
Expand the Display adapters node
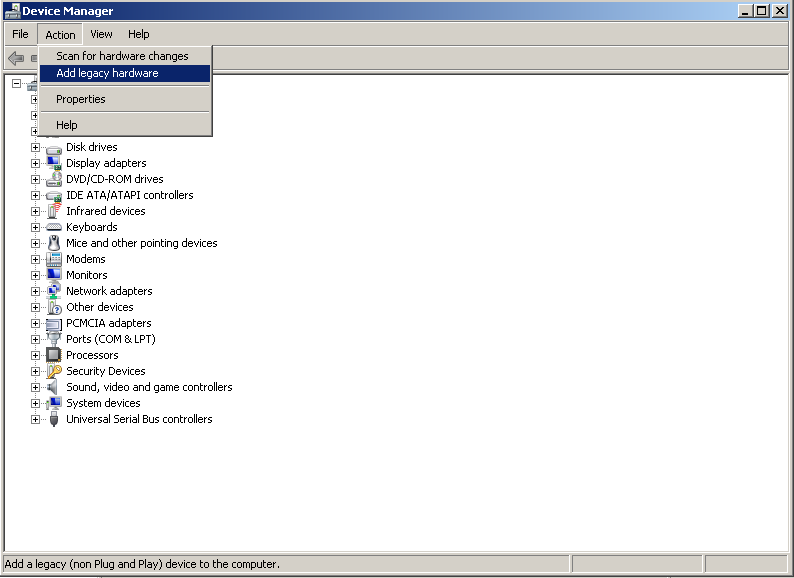click(35, 163)
